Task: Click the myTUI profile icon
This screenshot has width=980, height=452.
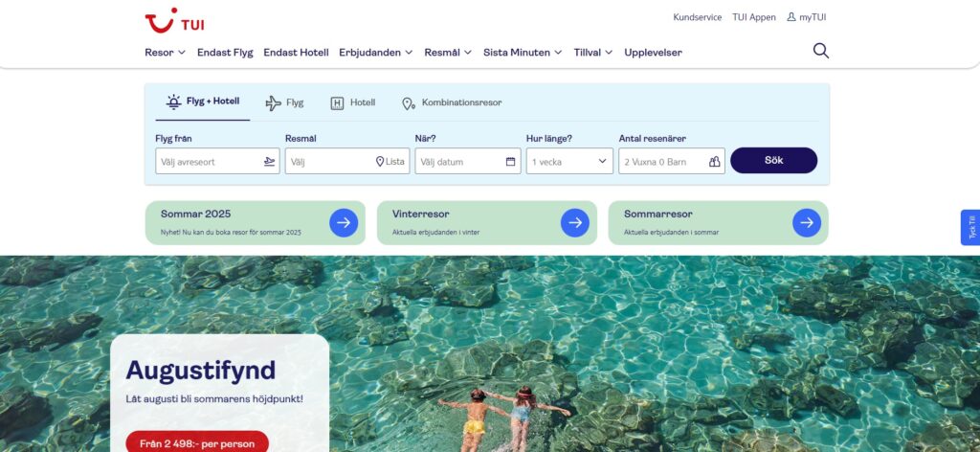Action: (791, 17)
